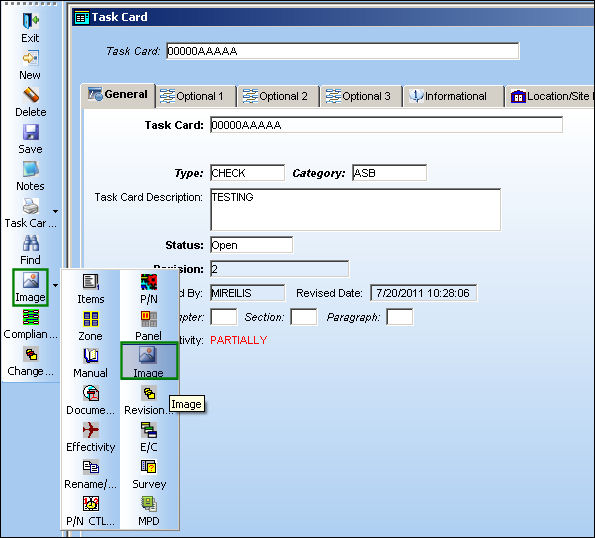Click the Image button in the left sidebar

coord(30,287)
